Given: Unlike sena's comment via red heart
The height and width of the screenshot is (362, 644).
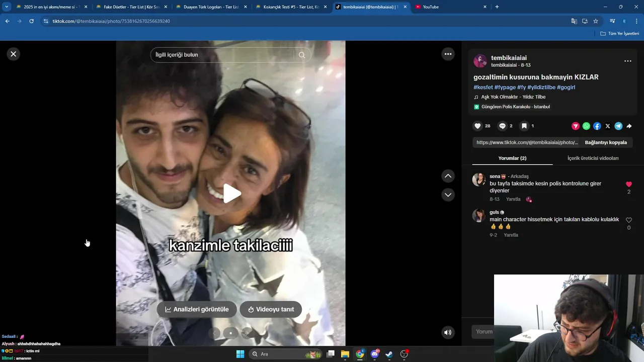Looking at the screenshot, I should click(628, 185).
